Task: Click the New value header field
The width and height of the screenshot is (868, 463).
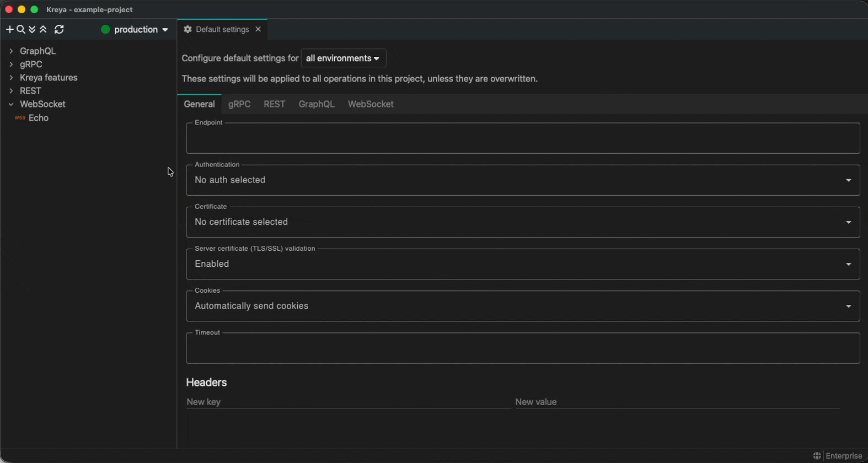Action: [x=677, y=402]
